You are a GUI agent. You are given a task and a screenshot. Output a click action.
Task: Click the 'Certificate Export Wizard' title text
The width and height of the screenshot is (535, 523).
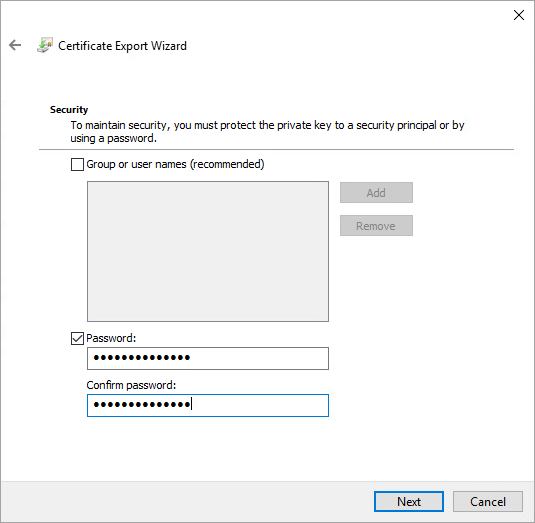click(x=122, y=46)
